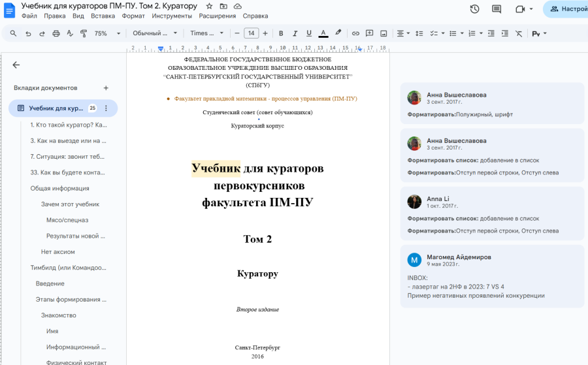
Task: Open the text color picker
Action: click(x=323, y=33)
